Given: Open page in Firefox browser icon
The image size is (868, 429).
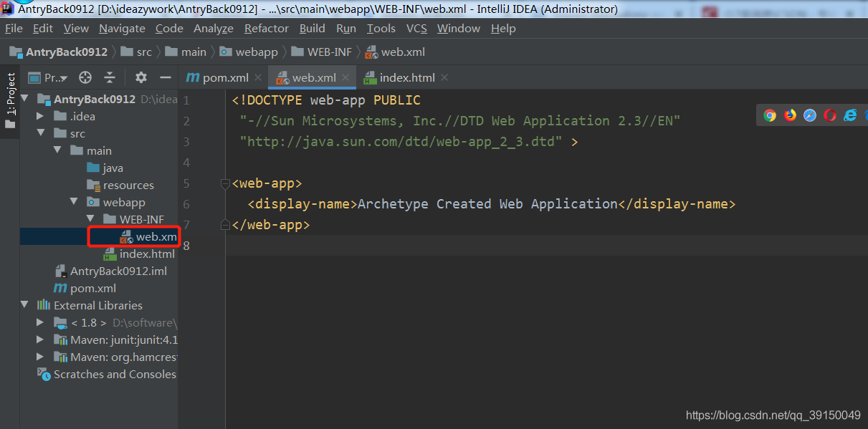Looking at the screenshot, I should [x=790, y=115].
